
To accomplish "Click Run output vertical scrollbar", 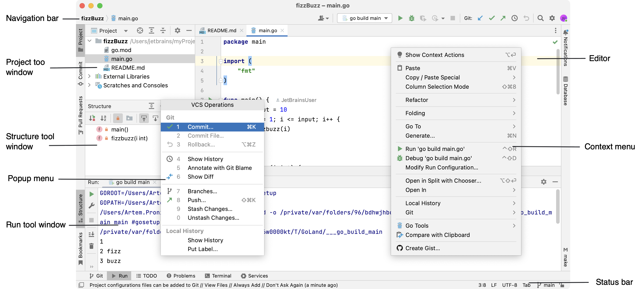I will (x=558, y=206).
